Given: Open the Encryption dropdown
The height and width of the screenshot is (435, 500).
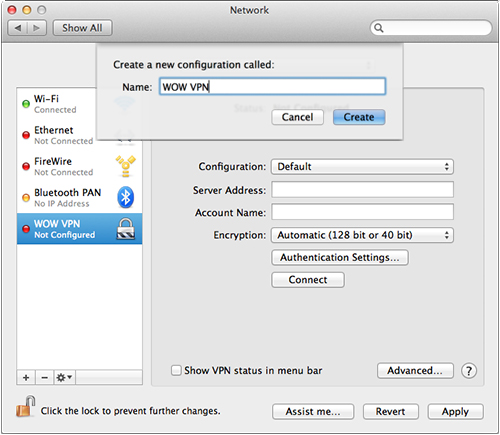Looking at the screenshot, I should coord(362,235).
